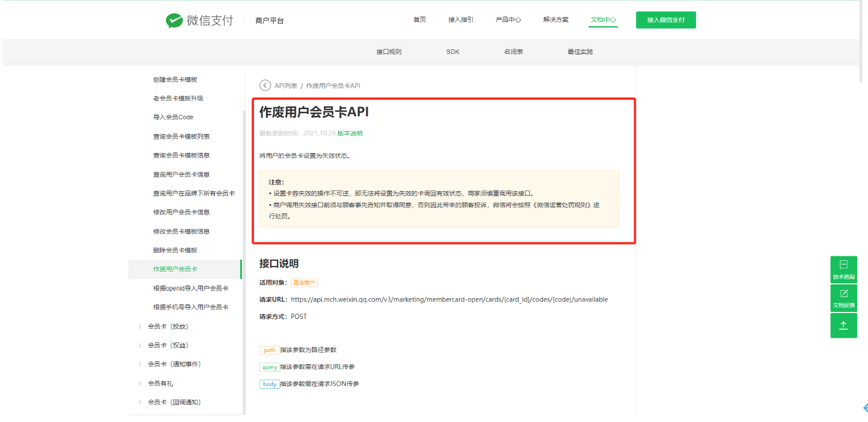Switch to the 接口规则 sub-tab
Viewport: 868px width, 422px height.
[x=389, y=52]
